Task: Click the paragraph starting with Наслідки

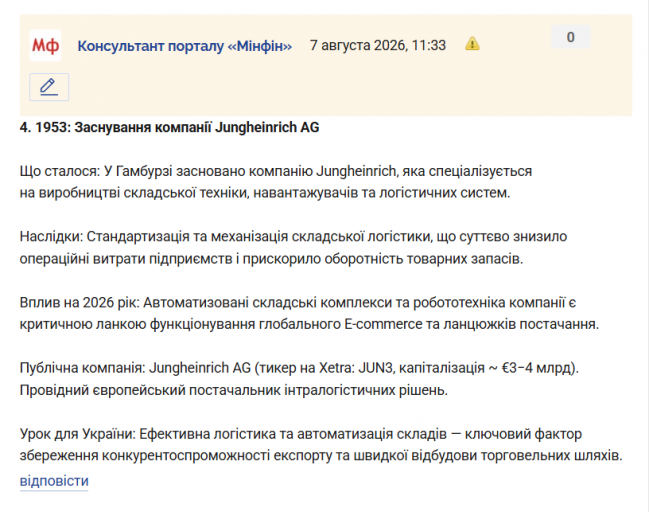Action: pyautogui.click(x=293, y=248)
